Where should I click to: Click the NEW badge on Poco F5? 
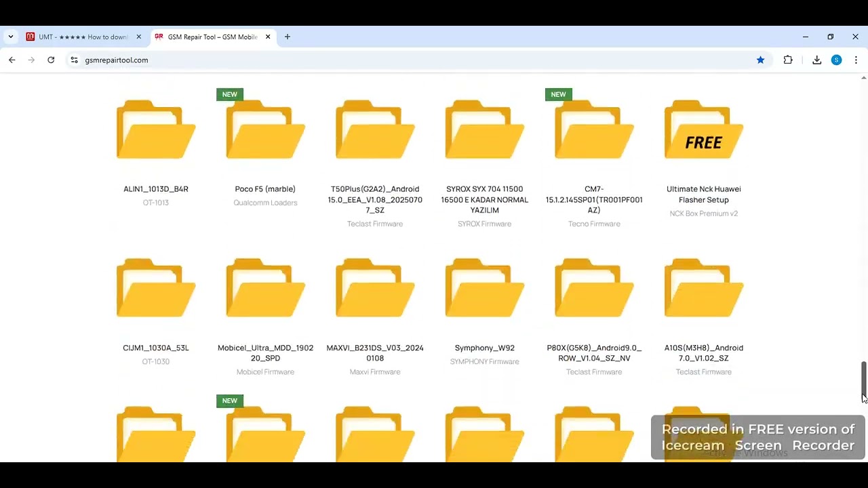(x=230, y=94)
